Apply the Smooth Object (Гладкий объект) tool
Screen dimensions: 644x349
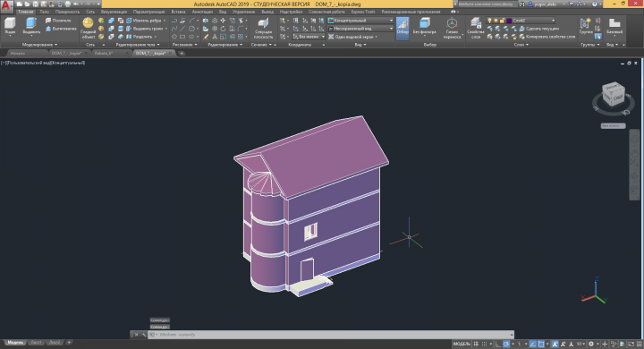(x=88, y=28)
